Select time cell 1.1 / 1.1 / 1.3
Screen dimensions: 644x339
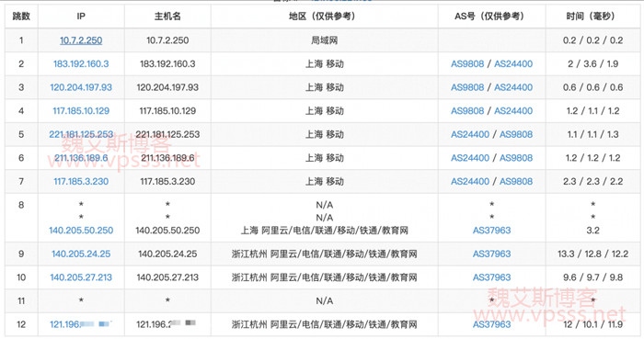(592, 134)
